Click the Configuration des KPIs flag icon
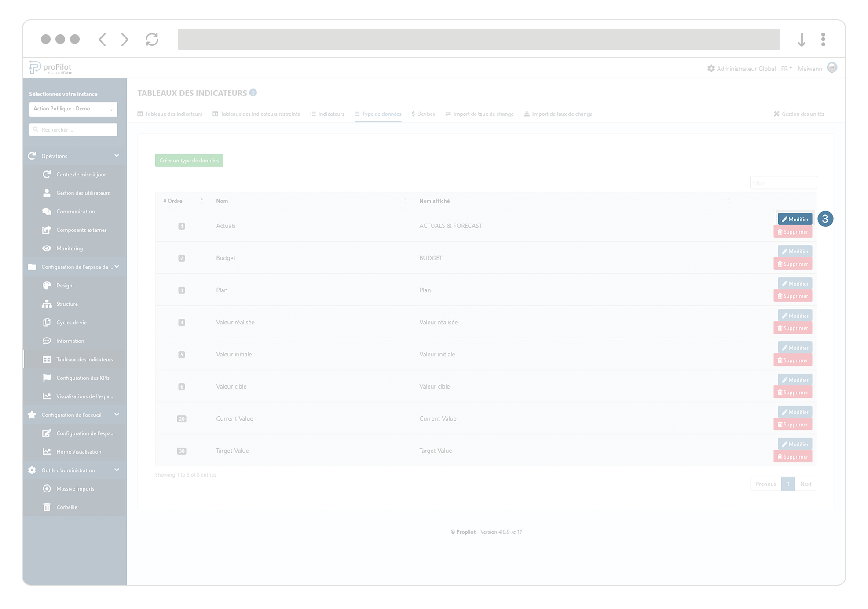The height and width of the screenshot is (609, 868). pyautogui.click(x=47, y=378)
